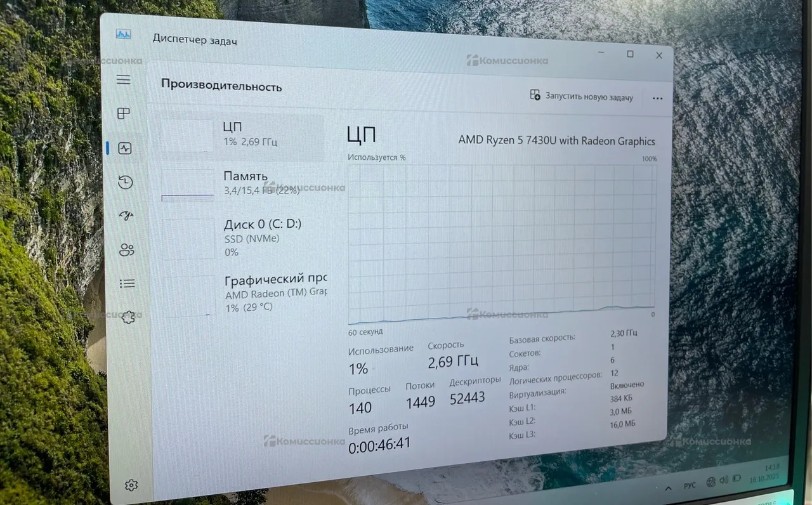Open the Services page icon
The image size is (812, 505).
[129, 317]
